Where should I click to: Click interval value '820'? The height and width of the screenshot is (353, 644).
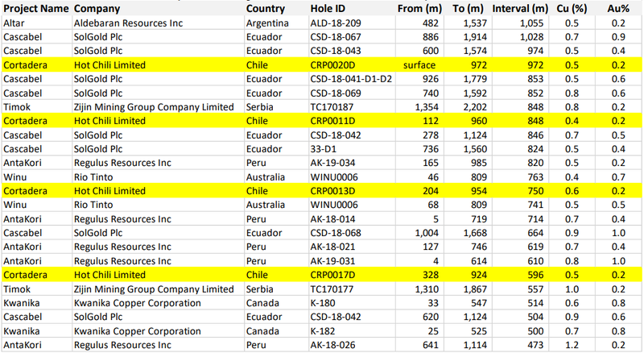pyautogui.click(x=535, y=163)
